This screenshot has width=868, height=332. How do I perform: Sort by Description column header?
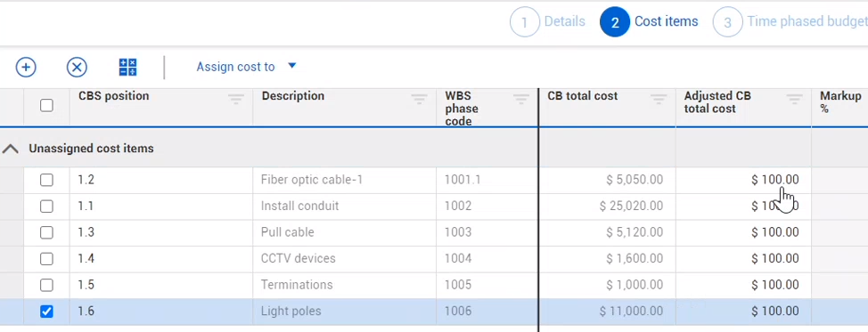click(293, 96)
